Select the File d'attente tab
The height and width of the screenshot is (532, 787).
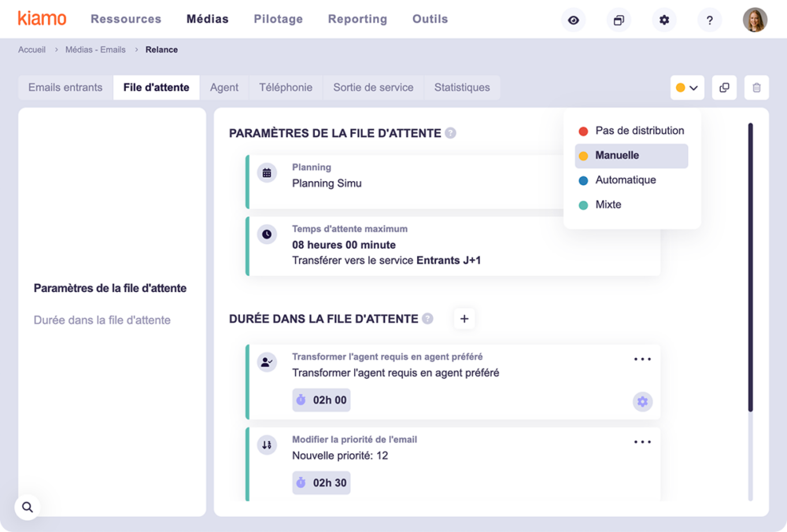[x=156, y=88]
